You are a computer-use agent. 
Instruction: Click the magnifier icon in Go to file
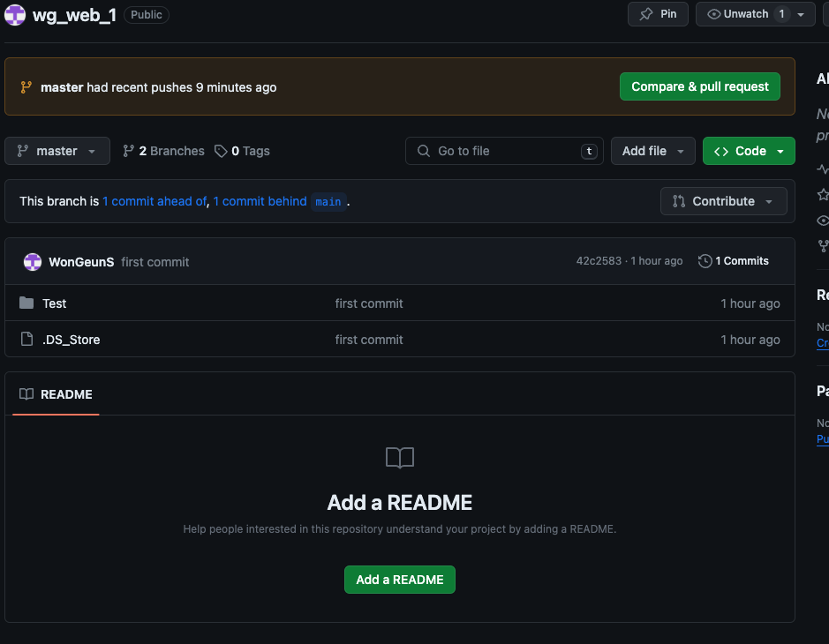(x=424, y=151)
